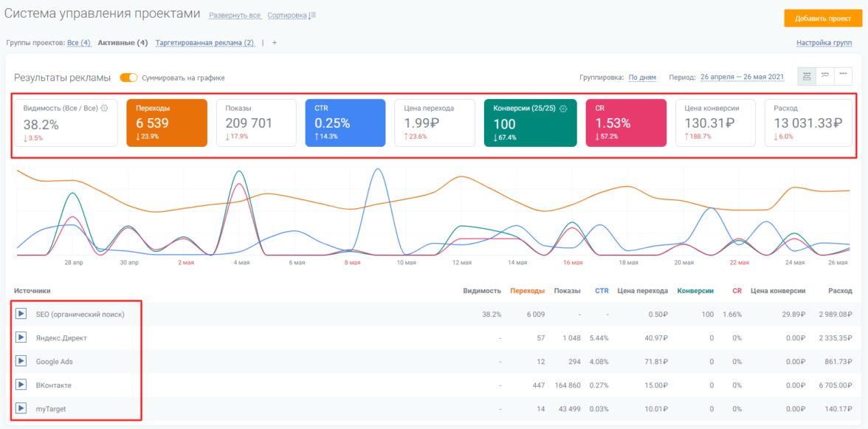
Task: Click gear icon next to Конверсии (25/25)
Action: click(563, 108)
